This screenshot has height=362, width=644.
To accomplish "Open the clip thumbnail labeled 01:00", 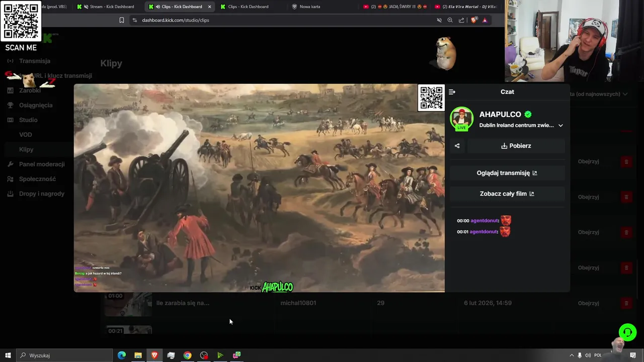I will [128, 303].
